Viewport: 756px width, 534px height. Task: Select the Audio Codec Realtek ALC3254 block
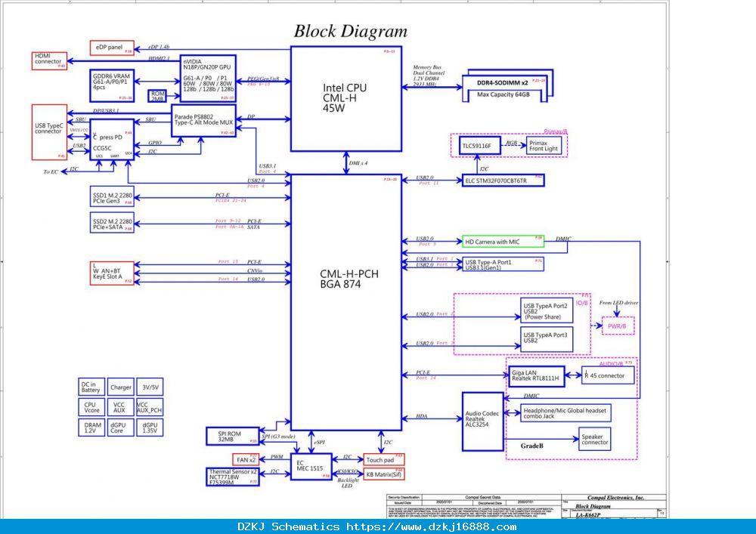coord(482,421)
